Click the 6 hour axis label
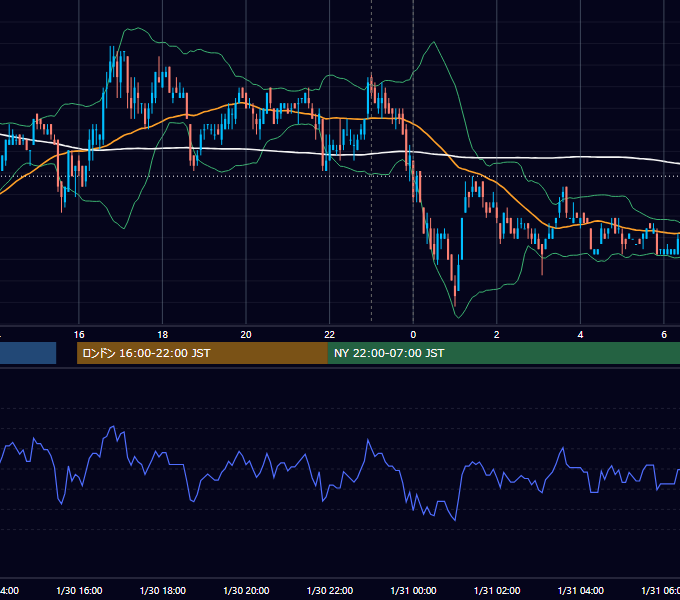Viewport: 680px width, 600px height. 664,335
